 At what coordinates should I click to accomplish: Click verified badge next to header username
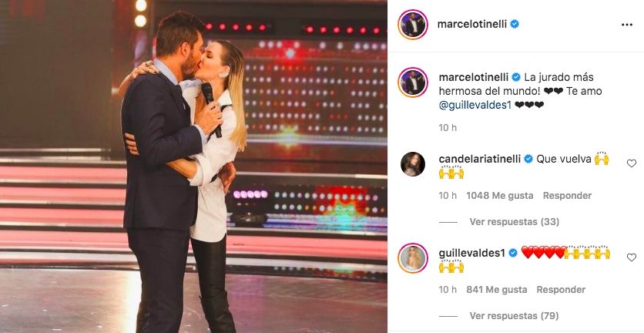click(x=515, y=24)
